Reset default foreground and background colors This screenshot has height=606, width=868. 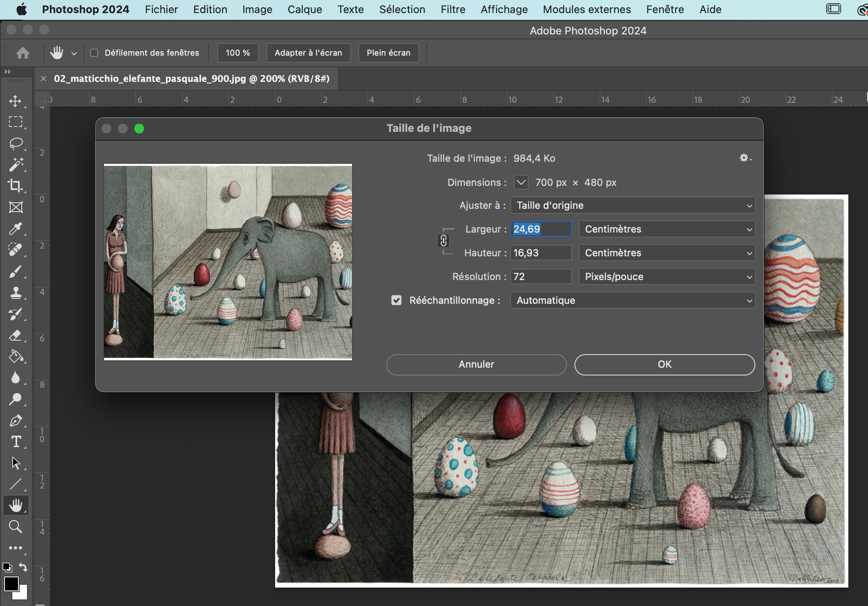click(x=7, y=568)
